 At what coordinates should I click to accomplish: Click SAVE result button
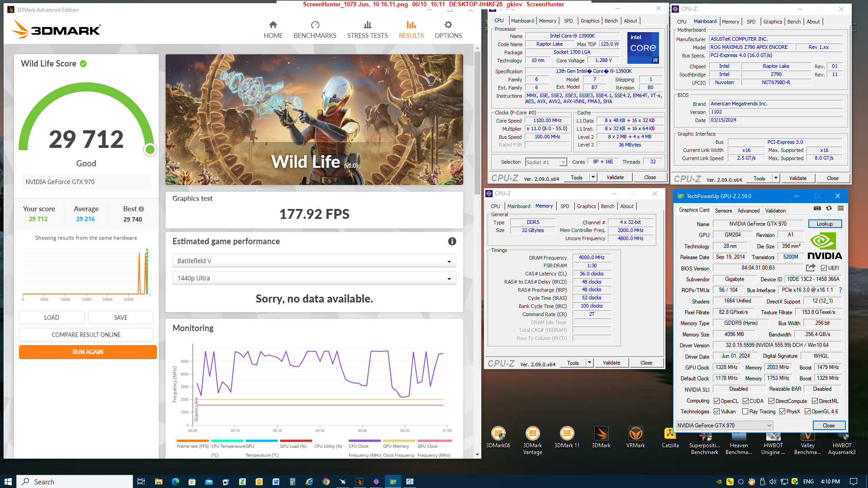[121, 317]
